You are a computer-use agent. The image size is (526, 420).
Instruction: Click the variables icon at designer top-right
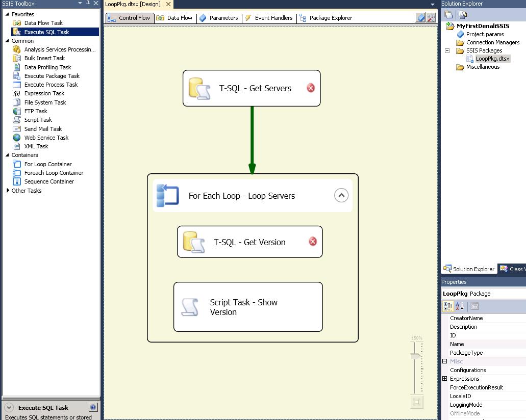(x=420, y=17)
